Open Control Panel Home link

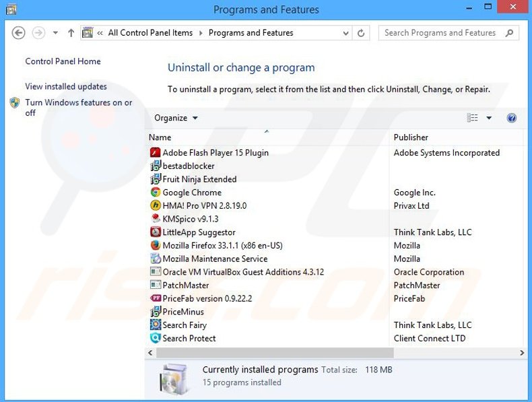[63, 61]
